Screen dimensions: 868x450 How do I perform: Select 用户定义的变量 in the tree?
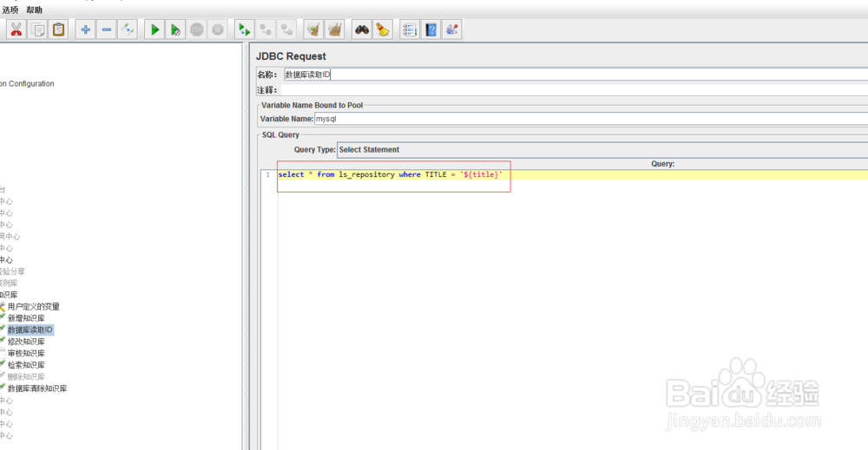point(33,307)
